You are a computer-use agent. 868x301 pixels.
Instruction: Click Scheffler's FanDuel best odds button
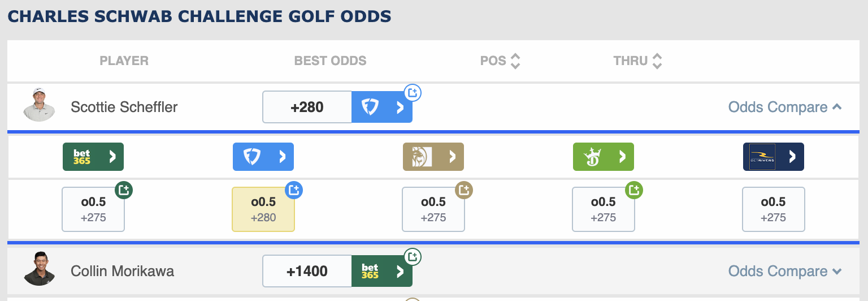tap(382, 107)
